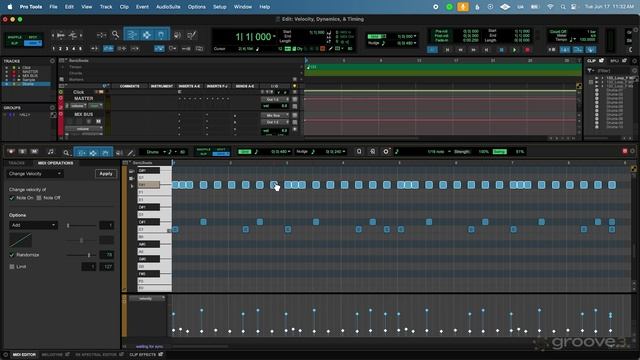The width and height of the screenshot is (640, 360).
Task: Switch to the Tracks tab in MIDI editor
Action: click(x=16, y=163)
